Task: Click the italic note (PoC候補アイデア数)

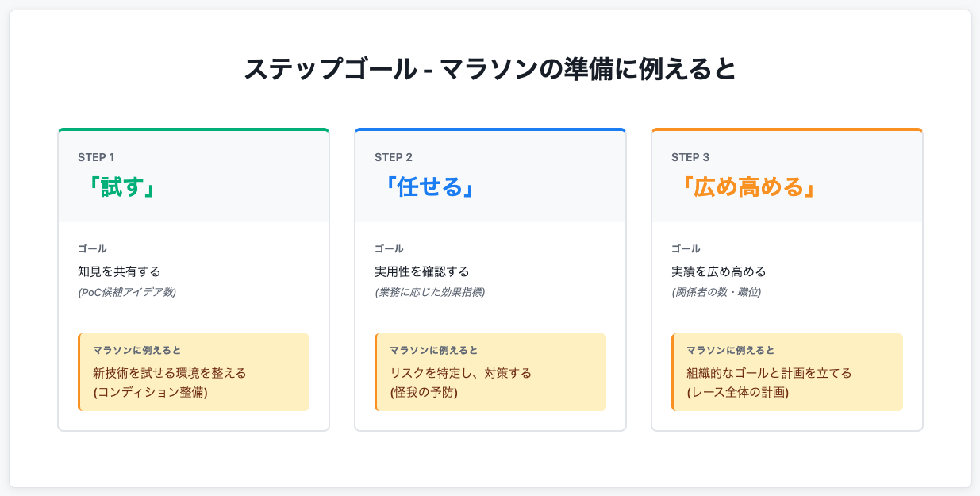Action: pos(127,292)
